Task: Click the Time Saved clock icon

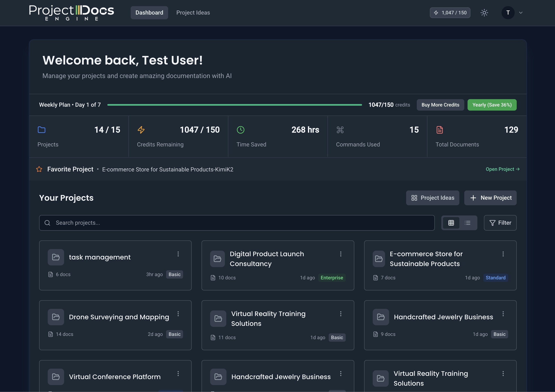Action: click(240, 130)
